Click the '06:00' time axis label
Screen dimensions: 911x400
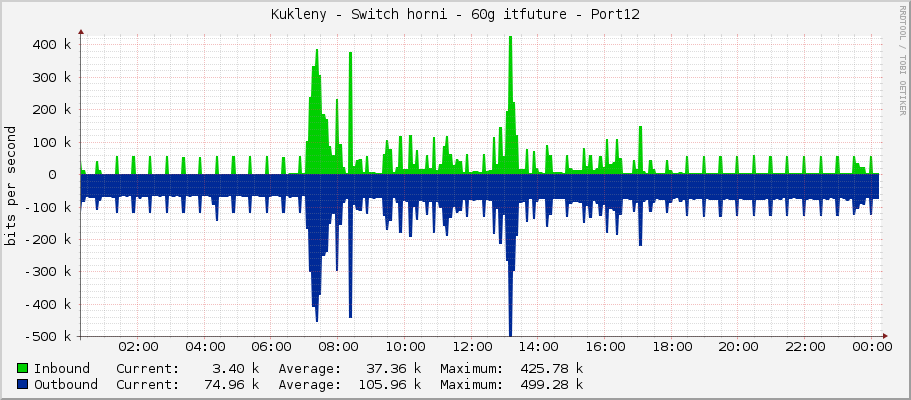point(271,347)
